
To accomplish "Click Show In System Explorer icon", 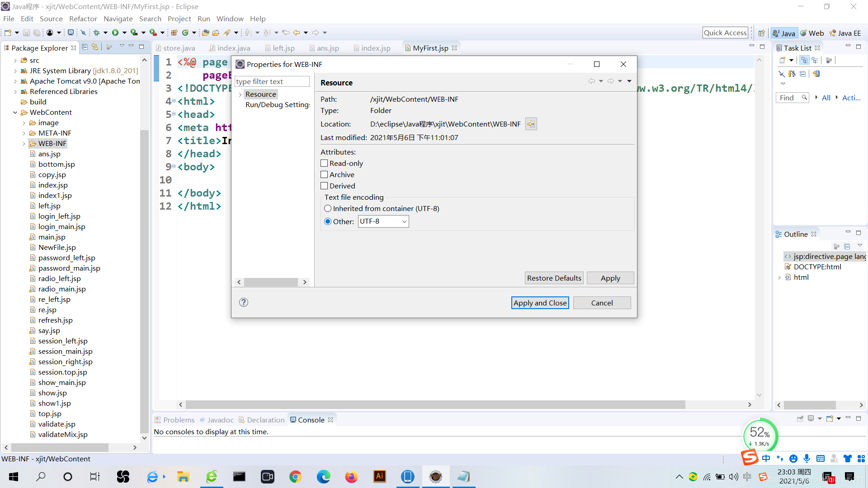I will (x=531, y=124).
